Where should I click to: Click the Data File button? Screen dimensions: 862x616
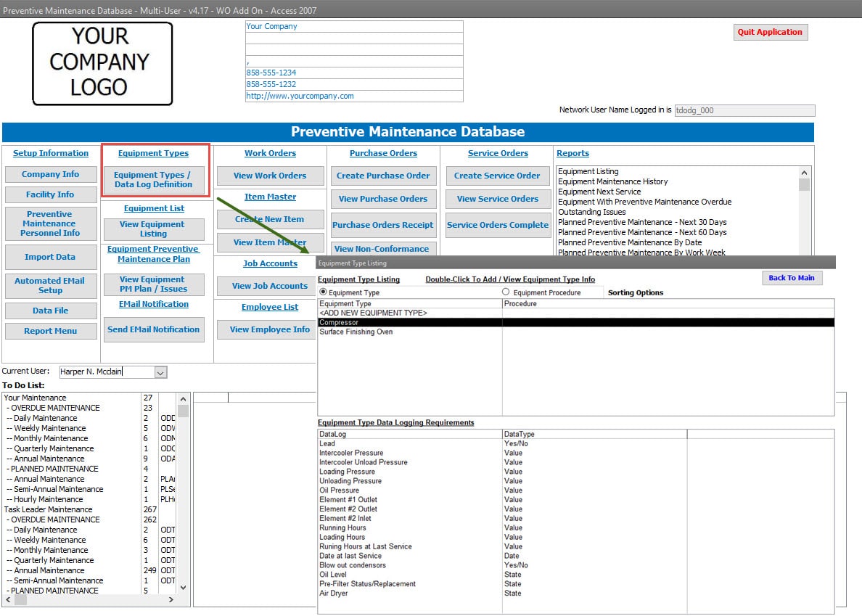click(51, 311)
